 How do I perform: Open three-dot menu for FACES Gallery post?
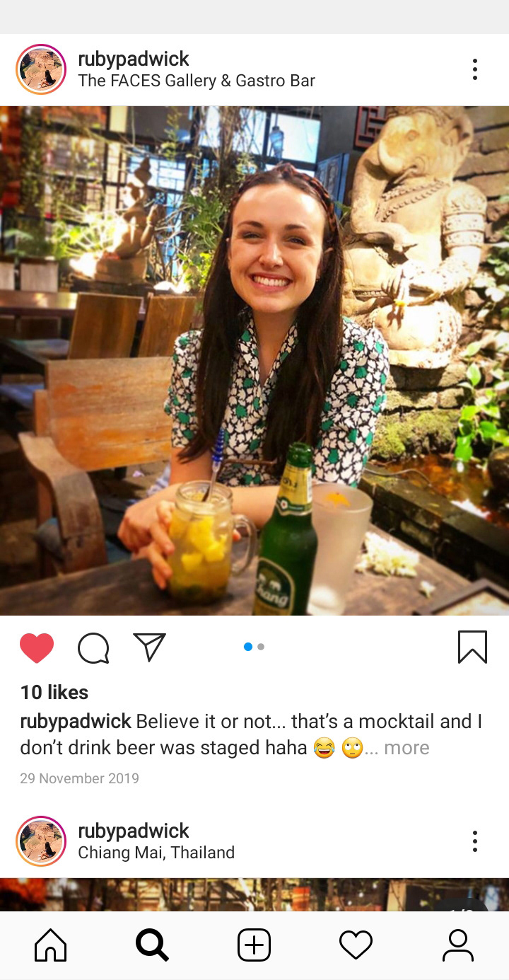point(475,69)
